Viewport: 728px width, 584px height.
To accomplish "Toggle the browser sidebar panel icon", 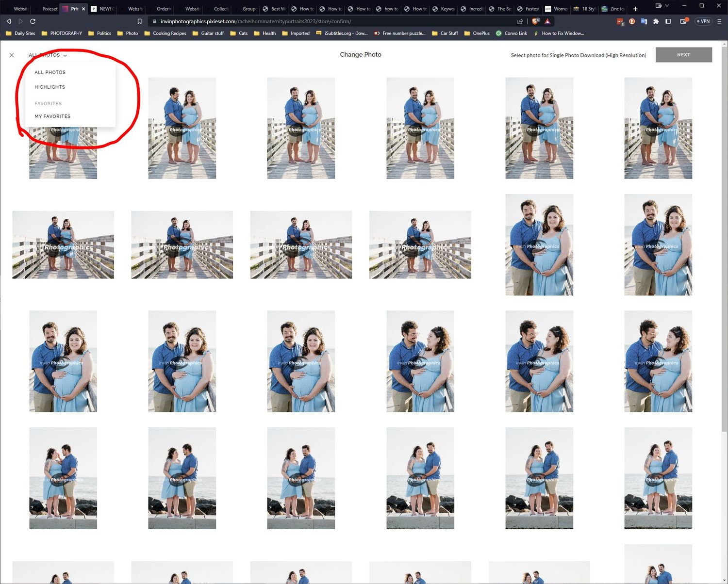I will [668, 21].
